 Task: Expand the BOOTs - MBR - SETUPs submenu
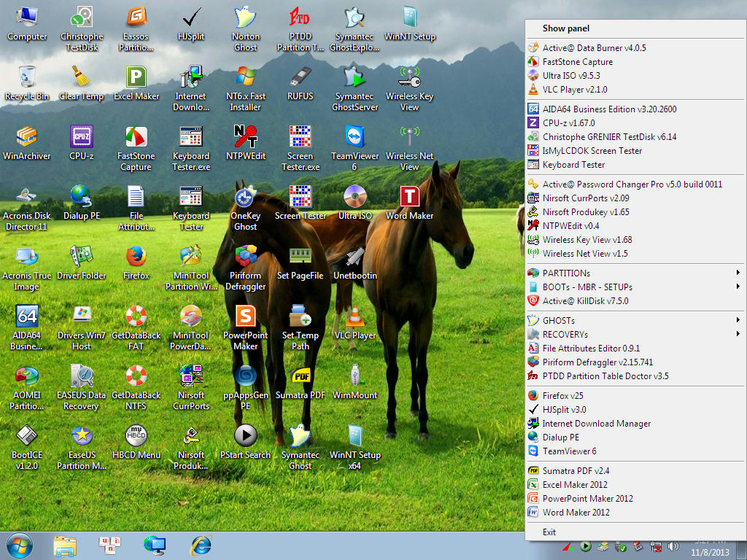635,287
